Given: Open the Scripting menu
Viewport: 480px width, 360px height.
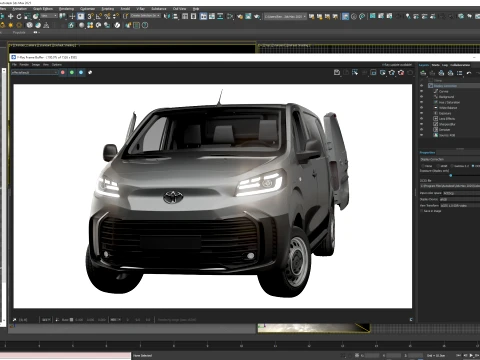Looking at the screenshot, I should click(x=108, y=9).
